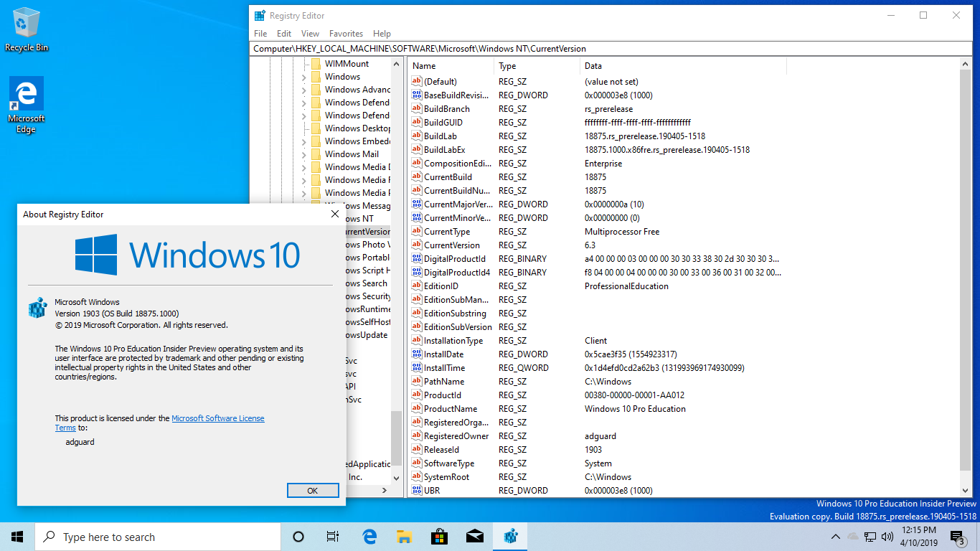Expand the Windows Media Player tree node
The height and width of the screenshot is (551, 980).
pyautogui.click(x=303, y=193)
